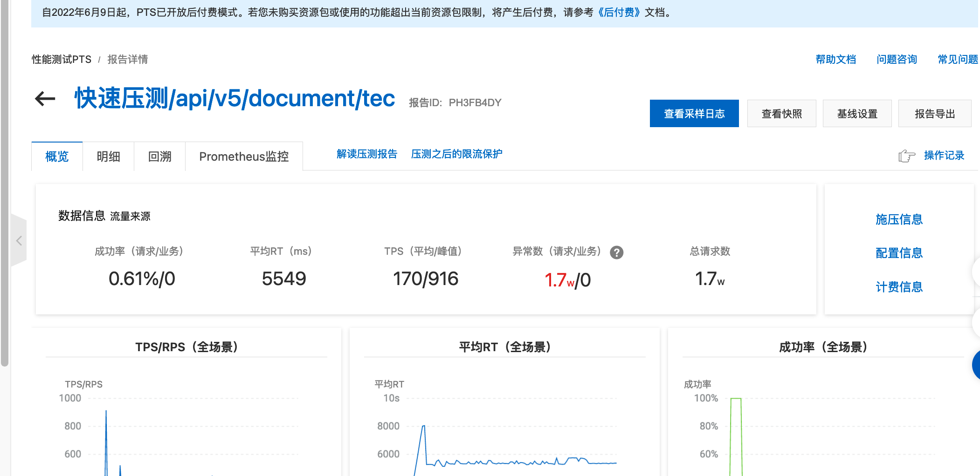Open the Prometheus监控 tab
Viewport: 980px width, 476px height.
[x=244, y=156]
